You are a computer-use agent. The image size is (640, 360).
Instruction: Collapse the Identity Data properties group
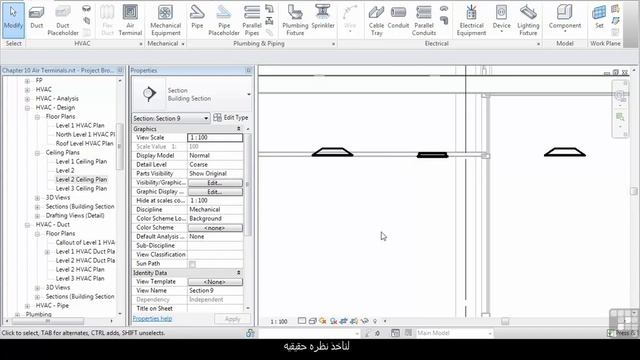[x=239, y=273]
